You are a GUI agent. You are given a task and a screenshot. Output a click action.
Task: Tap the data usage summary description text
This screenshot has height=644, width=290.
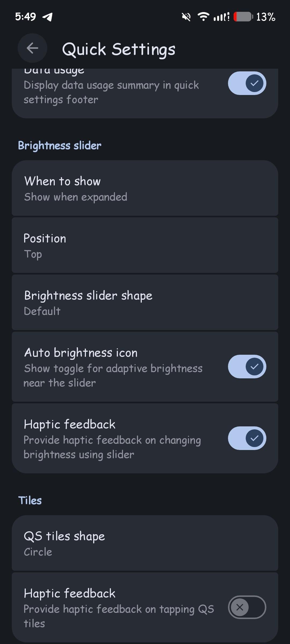(x=111, y=92)
